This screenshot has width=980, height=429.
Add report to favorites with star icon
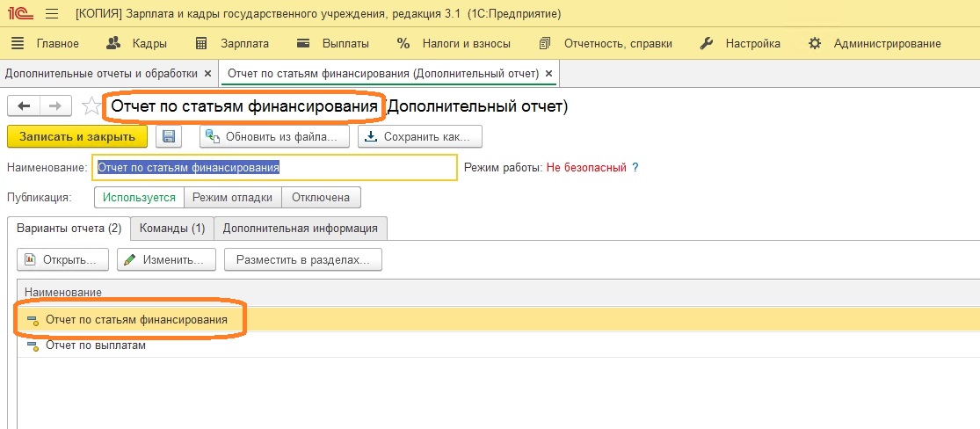[x=92, y=106]
